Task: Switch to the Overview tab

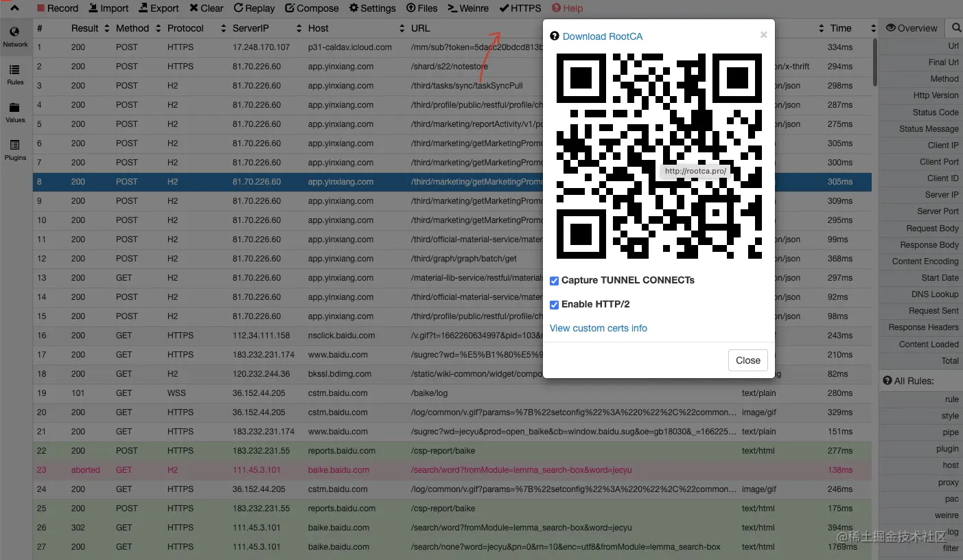Action: tap(912, 28)
